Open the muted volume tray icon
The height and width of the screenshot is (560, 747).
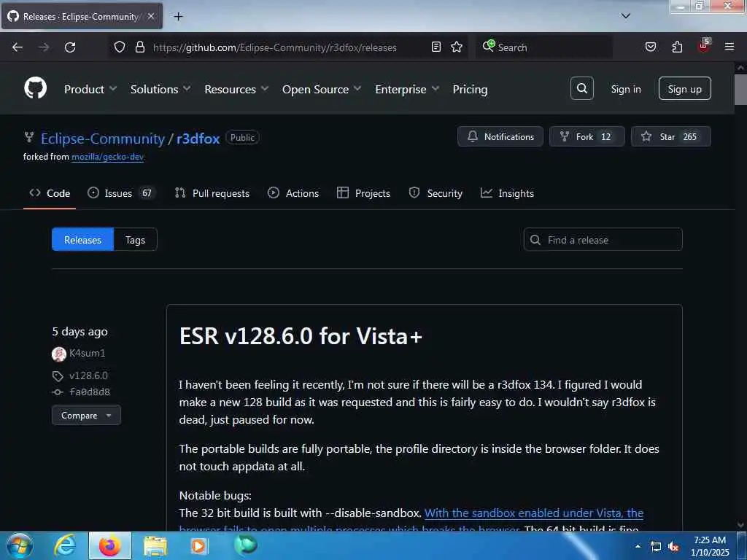[x=673, y=547]
